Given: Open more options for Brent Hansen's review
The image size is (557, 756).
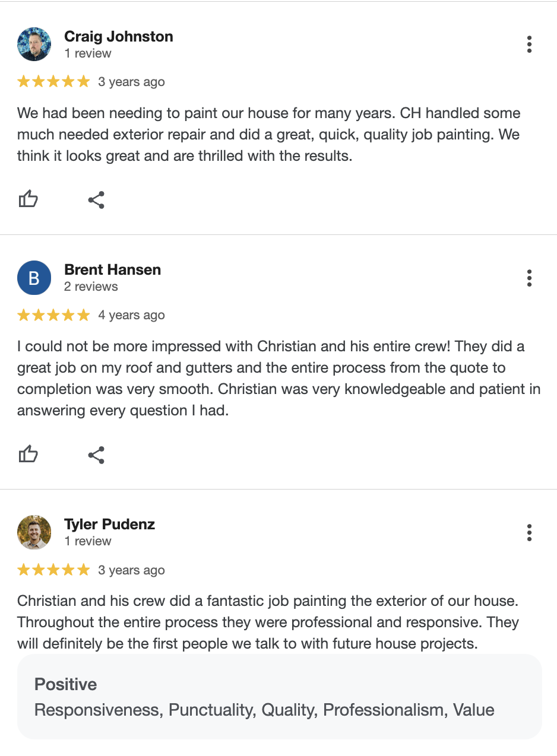Looking at the screenshot, I should click(529, 278).
